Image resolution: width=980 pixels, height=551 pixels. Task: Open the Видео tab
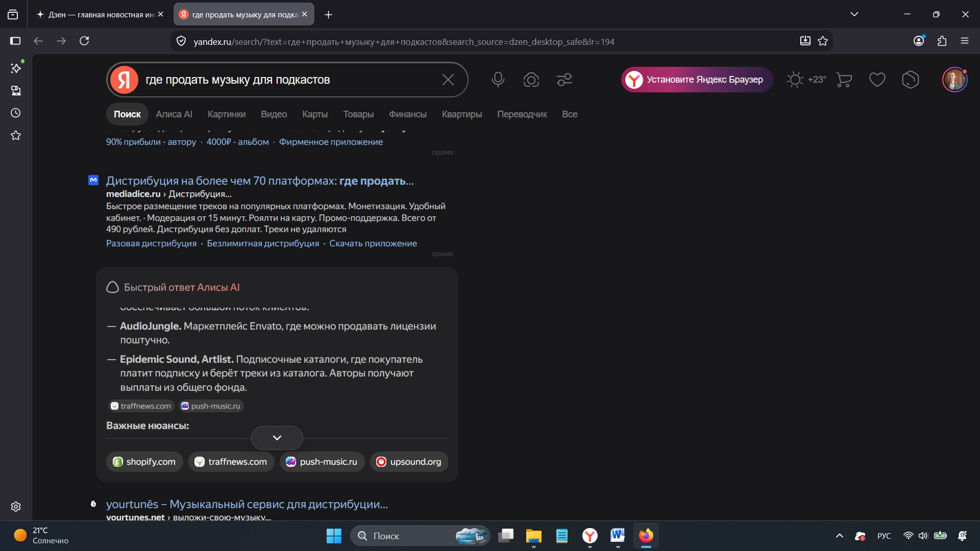274,114
